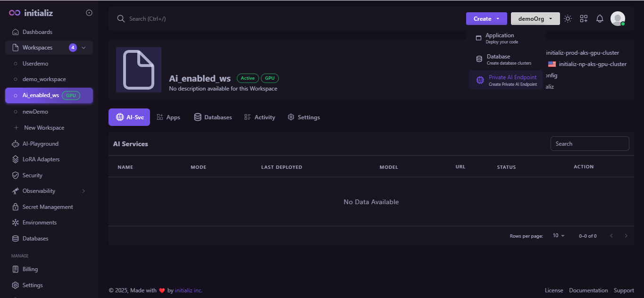Toggle sidebar pin circle icon
This screenshot has width=644, height=298.
89,13
